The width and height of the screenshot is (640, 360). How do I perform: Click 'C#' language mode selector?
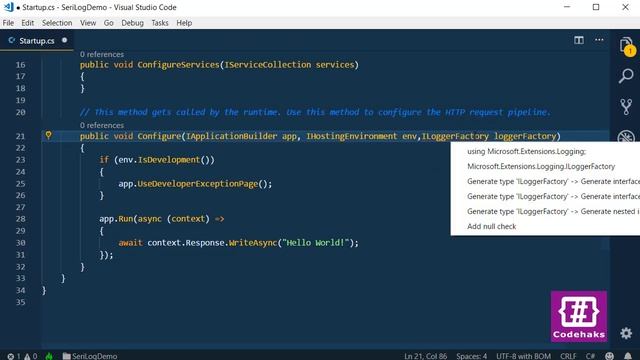[x=590, y=356]
